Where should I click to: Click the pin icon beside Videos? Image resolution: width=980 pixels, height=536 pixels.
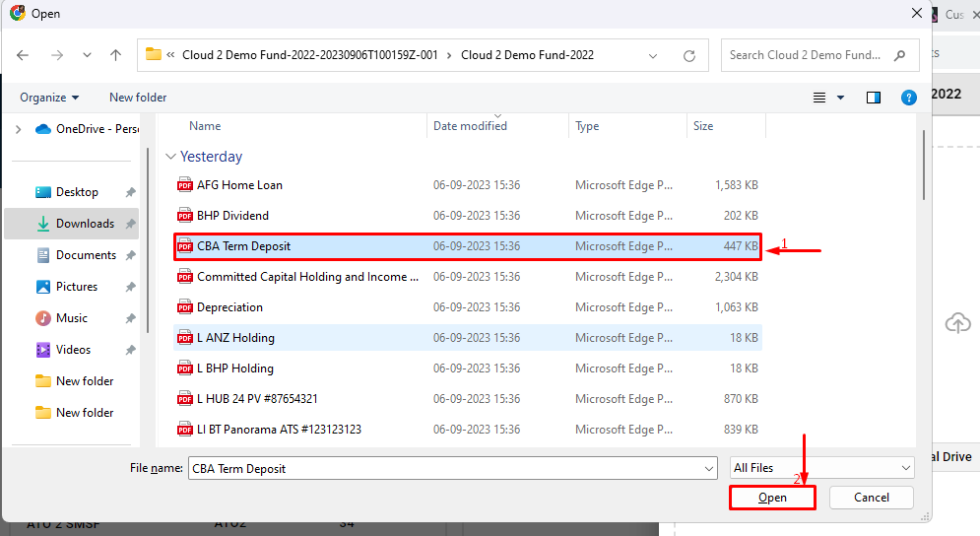[130, 350]
